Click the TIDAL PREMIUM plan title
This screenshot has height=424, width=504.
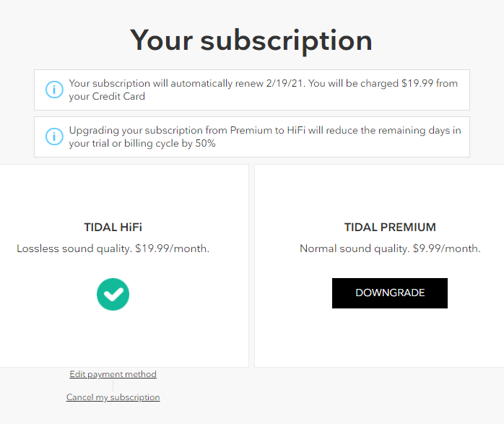click(390, 228)
